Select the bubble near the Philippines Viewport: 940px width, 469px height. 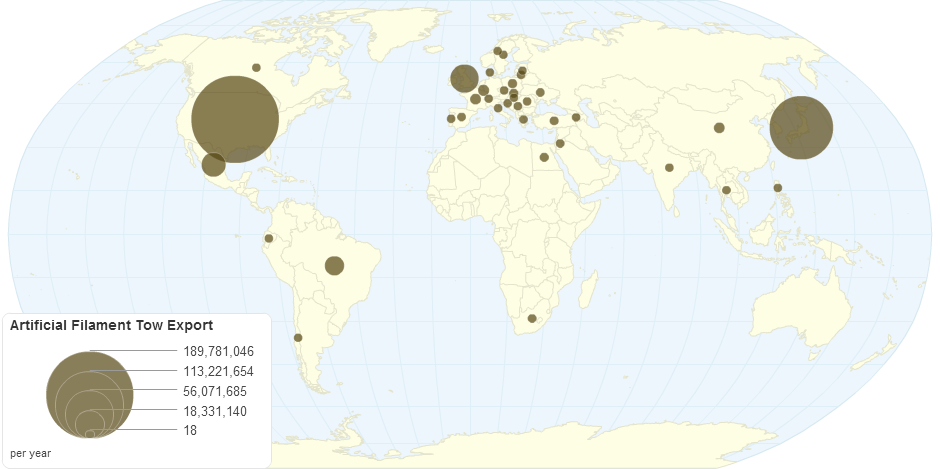pyautogui.click(x=777, y=188)
